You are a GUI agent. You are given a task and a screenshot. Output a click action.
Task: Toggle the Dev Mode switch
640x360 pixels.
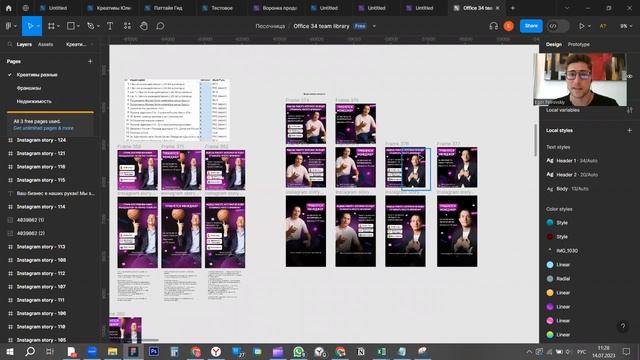(x=558, y=26)
